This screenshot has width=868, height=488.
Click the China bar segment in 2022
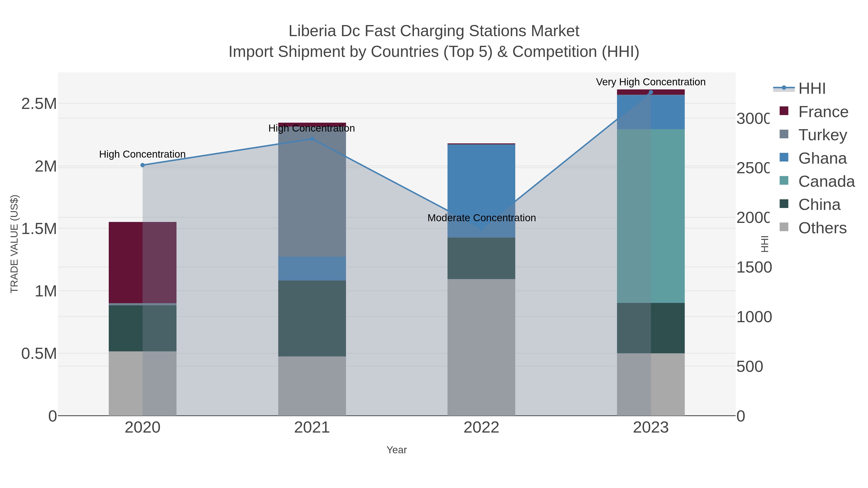click(481, 258)
